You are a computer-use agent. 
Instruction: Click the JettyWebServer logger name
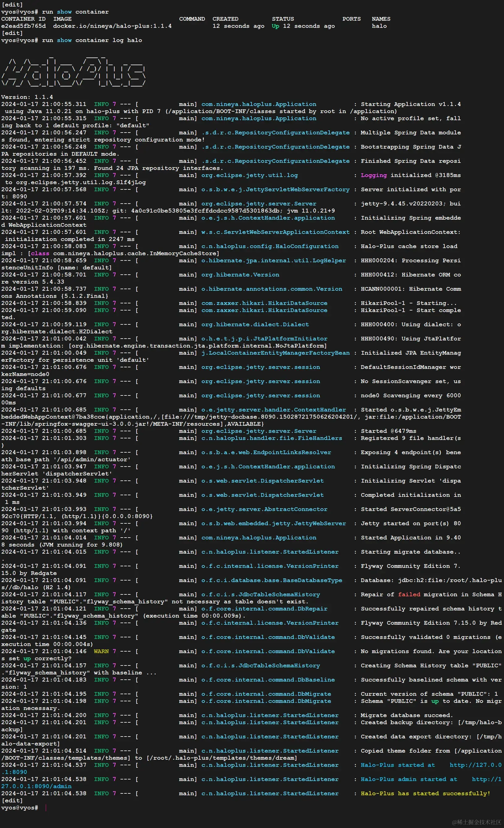273,523
